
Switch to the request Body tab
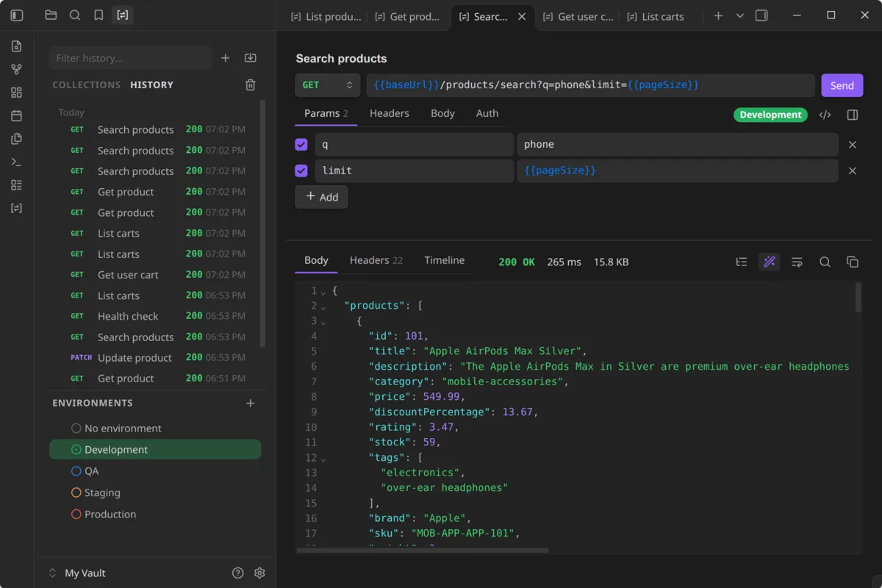pyautogui.click(x=442, y=113)
